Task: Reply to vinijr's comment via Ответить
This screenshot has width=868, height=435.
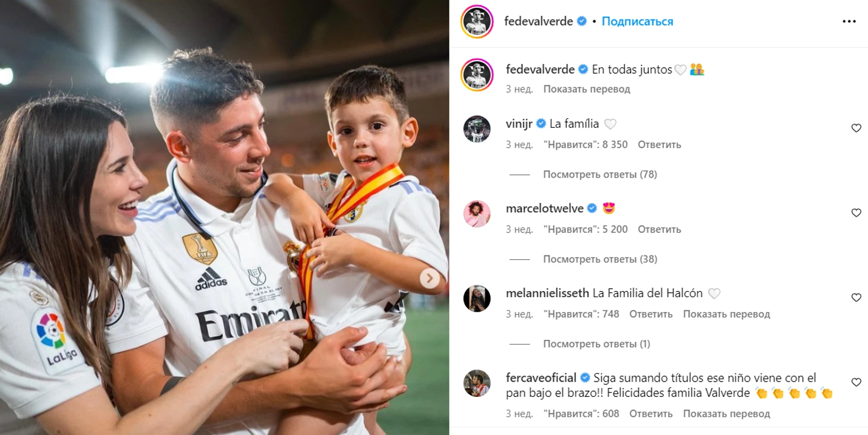Action: 659,144
